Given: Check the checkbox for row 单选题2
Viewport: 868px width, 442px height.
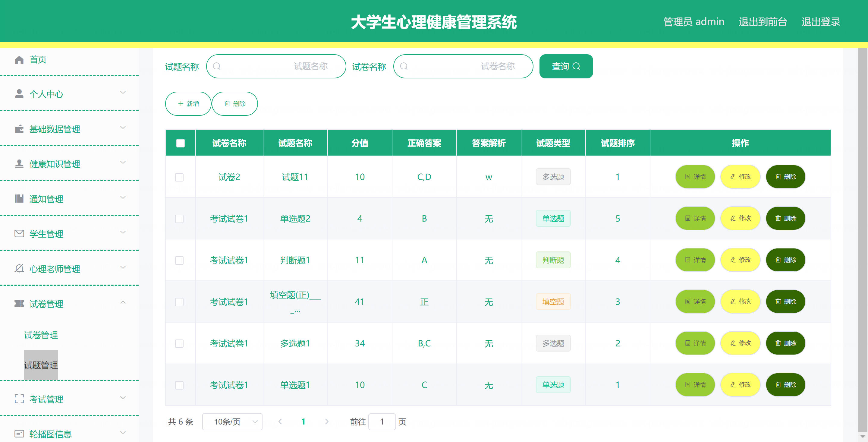Looking at the screenshot, I should point(179,219).
